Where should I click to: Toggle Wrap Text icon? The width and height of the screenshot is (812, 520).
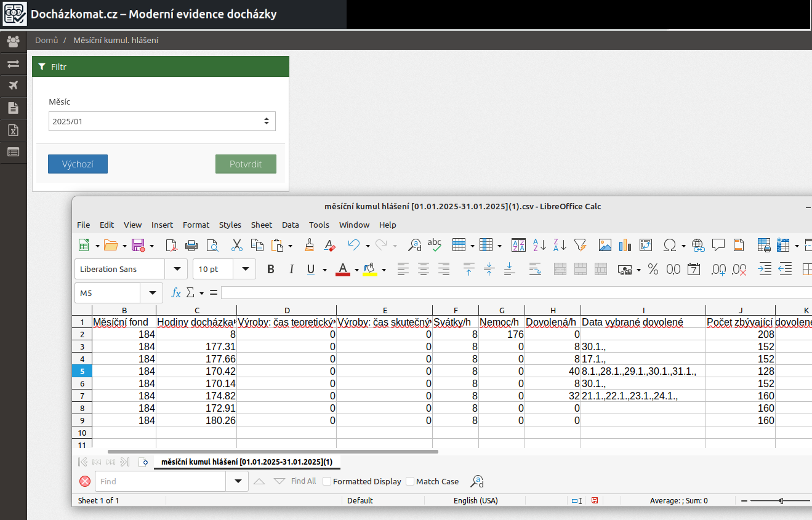(x=534, y=269)
